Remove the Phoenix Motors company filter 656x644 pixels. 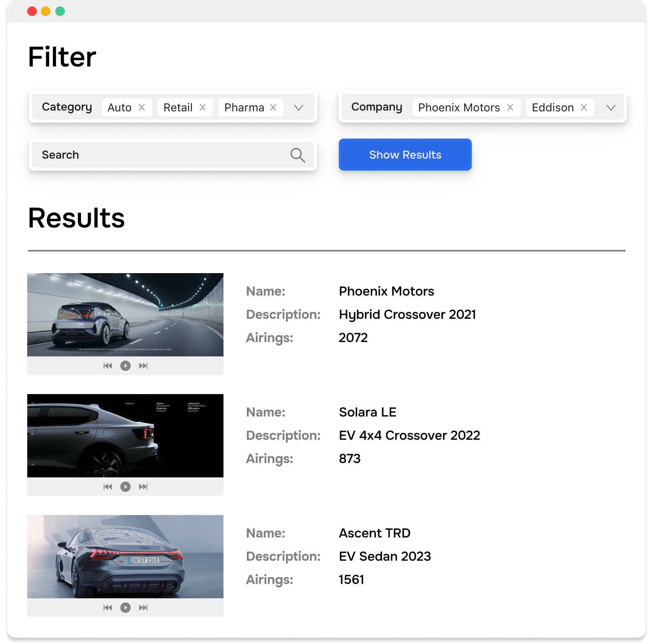(x=510, y=107)
